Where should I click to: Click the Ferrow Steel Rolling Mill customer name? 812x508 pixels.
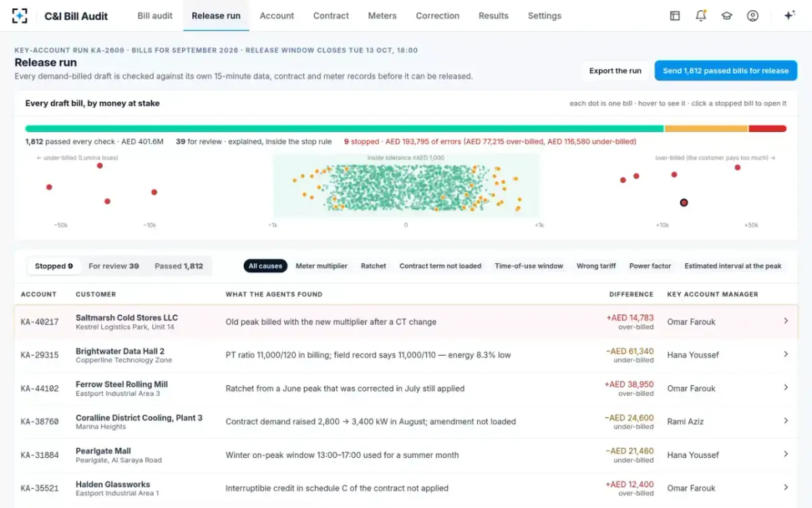[122, 384]
